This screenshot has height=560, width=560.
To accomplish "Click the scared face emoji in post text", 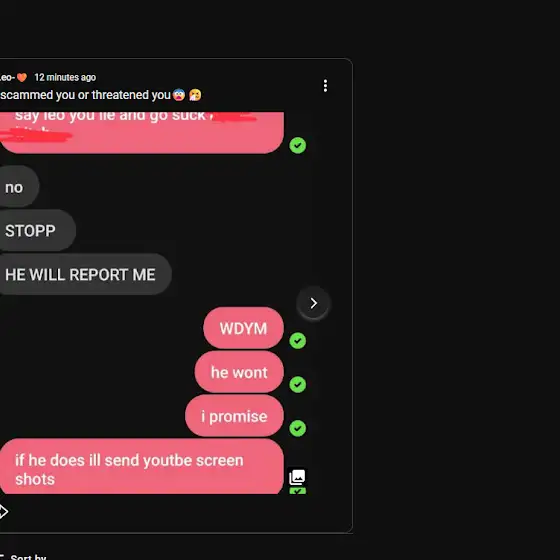I will 179,95.
